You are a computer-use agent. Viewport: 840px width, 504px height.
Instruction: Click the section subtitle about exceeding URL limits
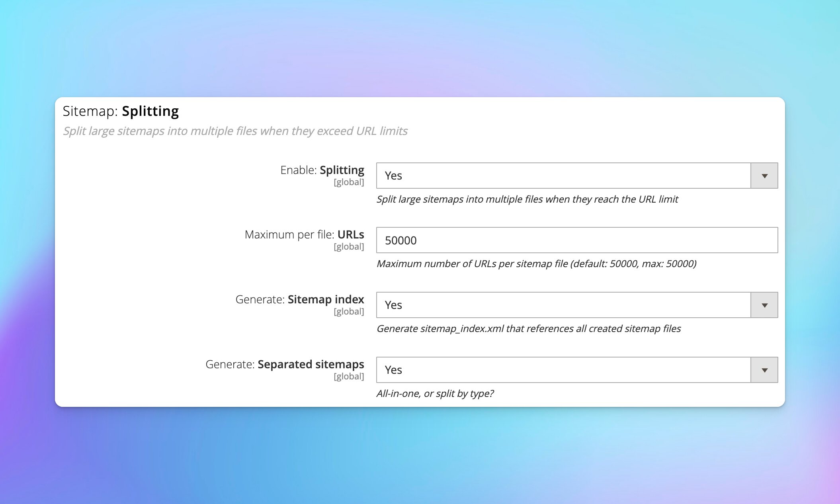tap(235, 131)
